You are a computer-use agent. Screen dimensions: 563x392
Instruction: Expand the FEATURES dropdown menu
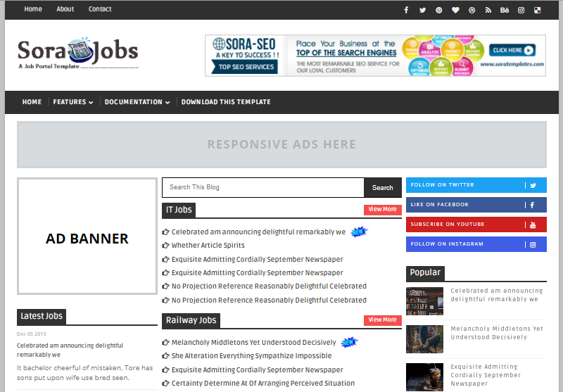click(x=73, y=102)
